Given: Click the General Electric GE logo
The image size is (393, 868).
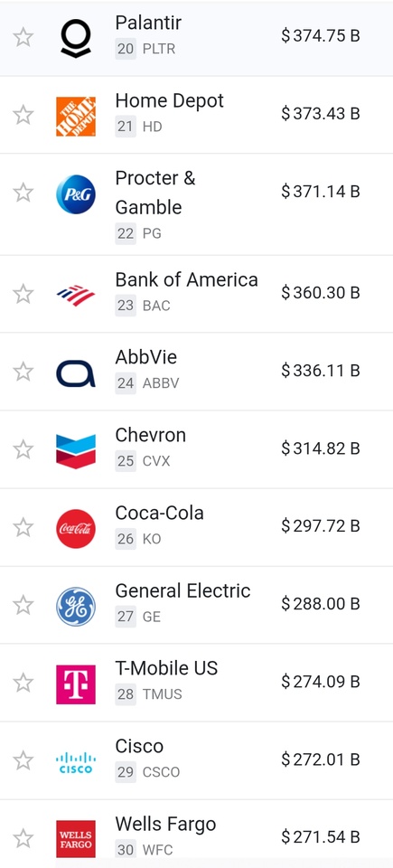Looking at the screenshot, I should (x=76, y=607).
